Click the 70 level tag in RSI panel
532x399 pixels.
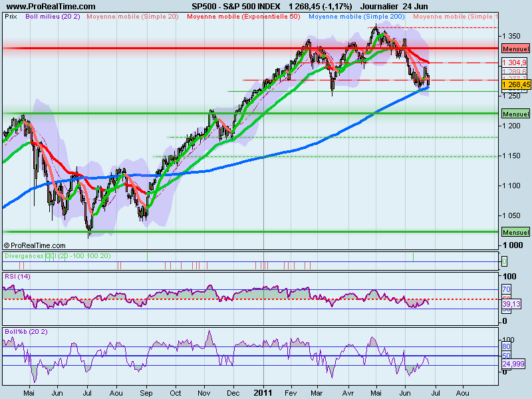click(506, 289)
